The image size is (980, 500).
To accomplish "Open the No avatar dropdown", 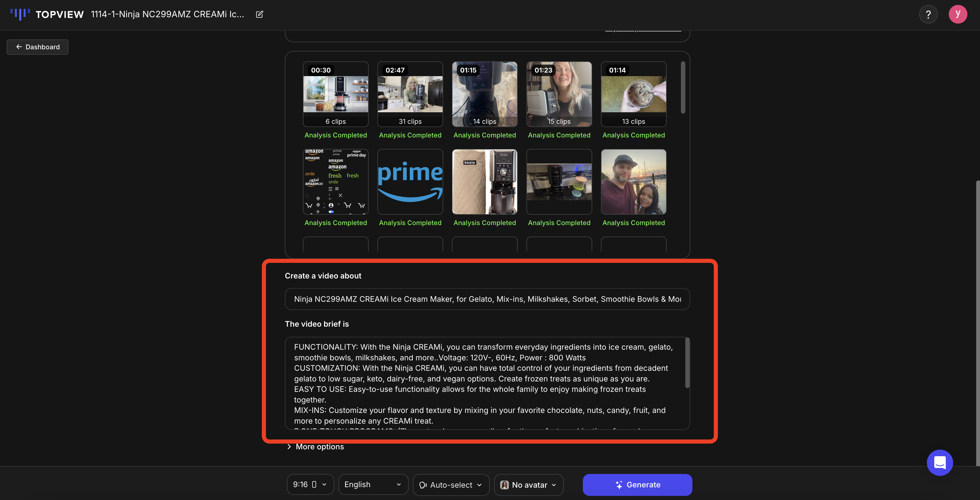I will pos(528,484).
